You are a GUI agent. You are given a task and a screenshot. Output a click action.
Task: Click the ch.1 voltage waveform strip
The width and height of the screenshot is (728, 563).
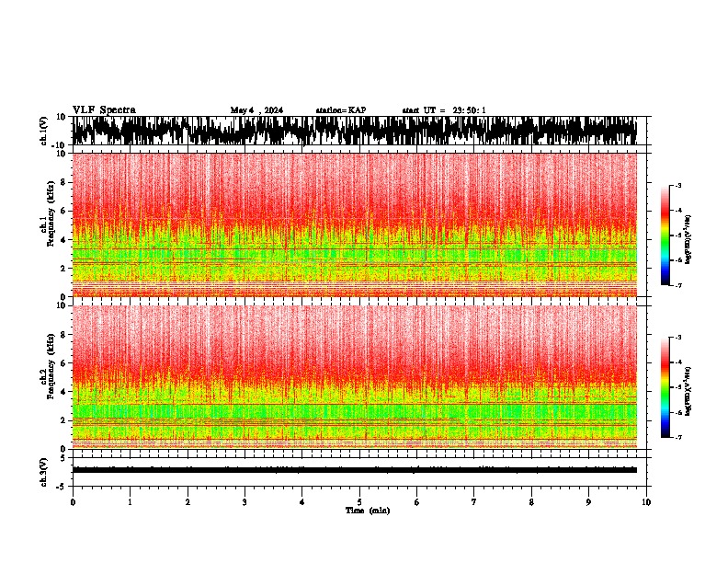click(x=355, y=131)
